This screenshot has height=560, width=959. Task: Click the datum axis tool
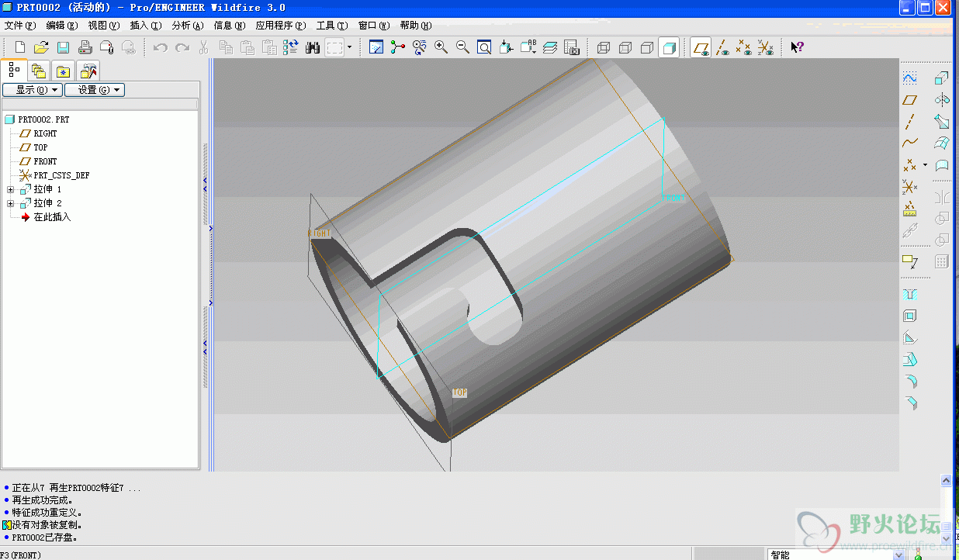[x=910, y=122]
